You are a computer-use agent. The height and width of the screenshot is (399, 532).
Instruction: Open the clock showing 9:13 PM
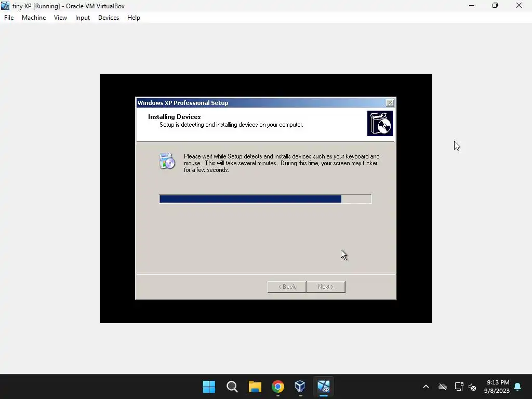coord(497,387)
